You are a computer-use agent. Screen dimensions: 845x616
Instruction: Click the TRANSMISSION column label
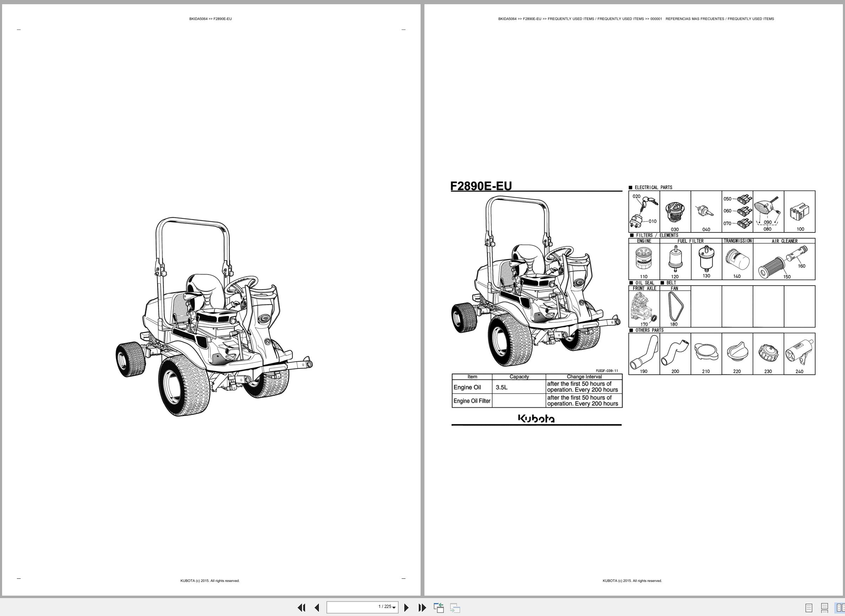[x=737, y=241]
